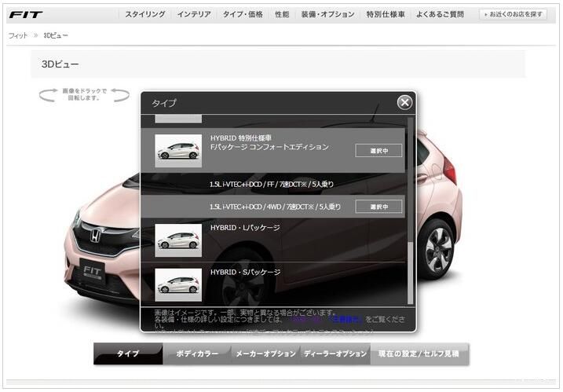The width and height of the screenshot is (563, 392).
Task: Switch to the タイプ bottom tab
Action: (x=128, y=354)
